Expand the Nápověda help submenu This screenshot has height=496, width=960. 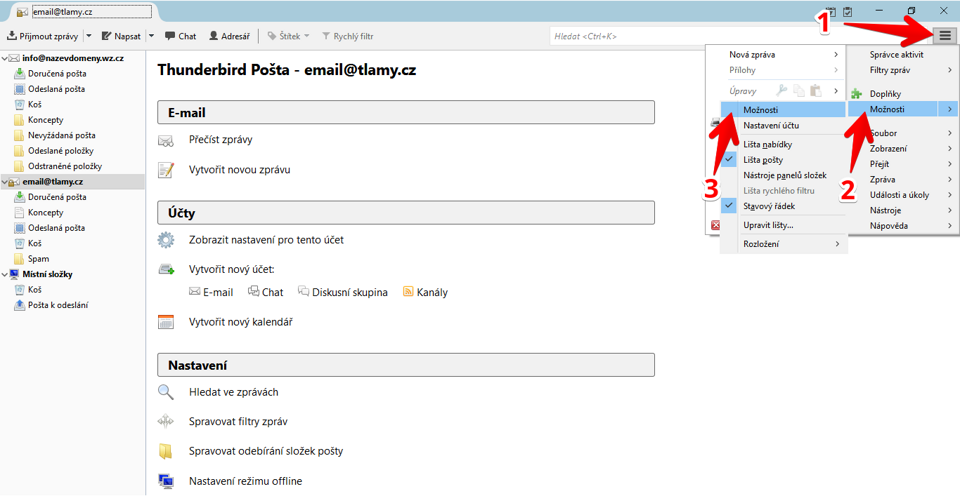(902, 226)
